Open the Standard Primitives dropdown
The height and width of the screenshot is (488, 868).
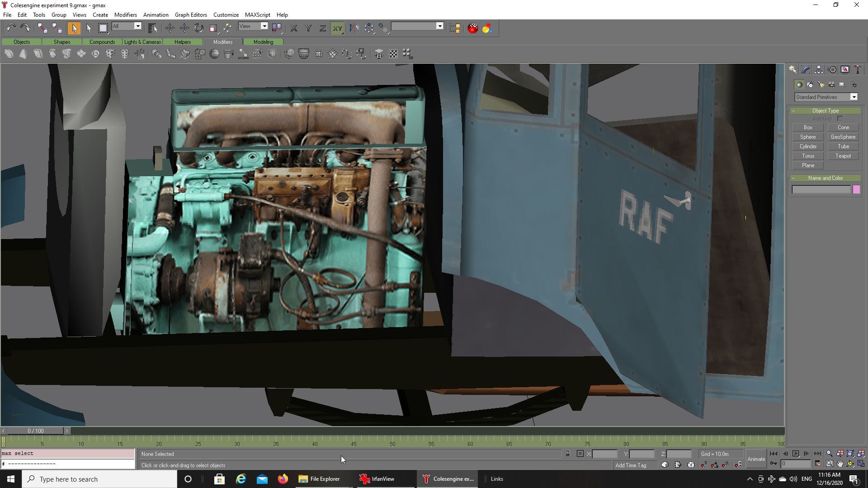(x=854, y=97)
